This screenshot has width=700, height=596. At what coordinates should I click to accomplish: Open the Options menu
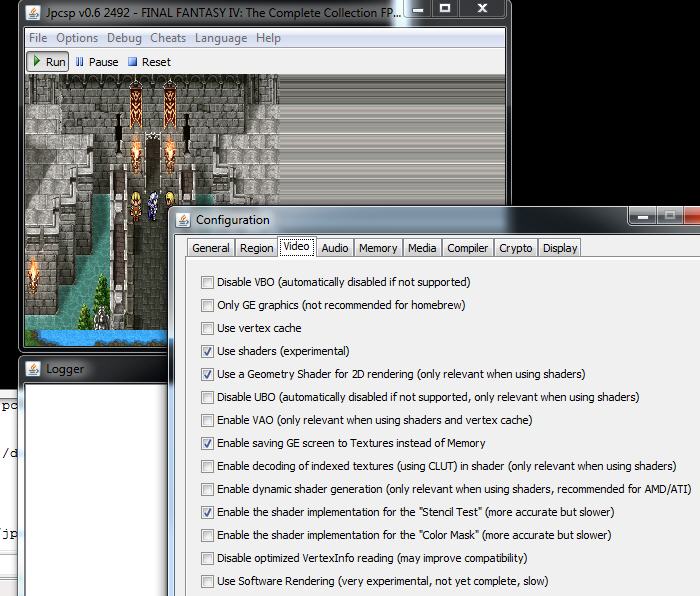click(77, 38)
